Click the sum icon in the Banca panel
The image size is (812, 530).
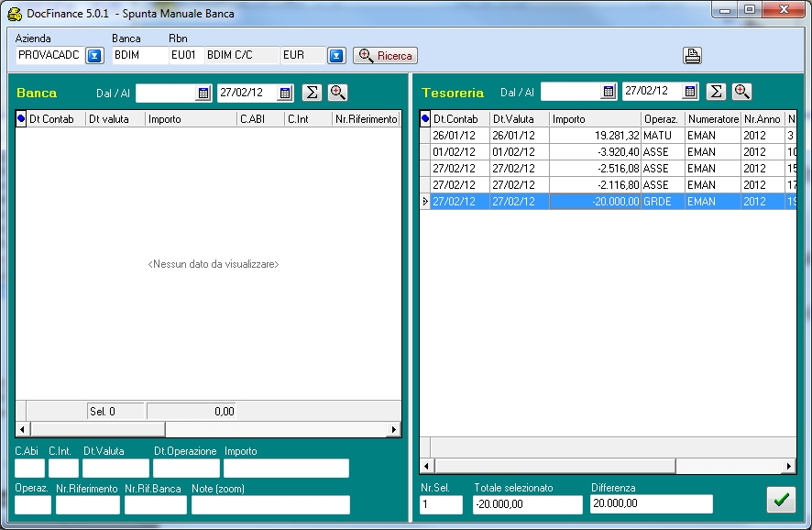pos(312,93)
